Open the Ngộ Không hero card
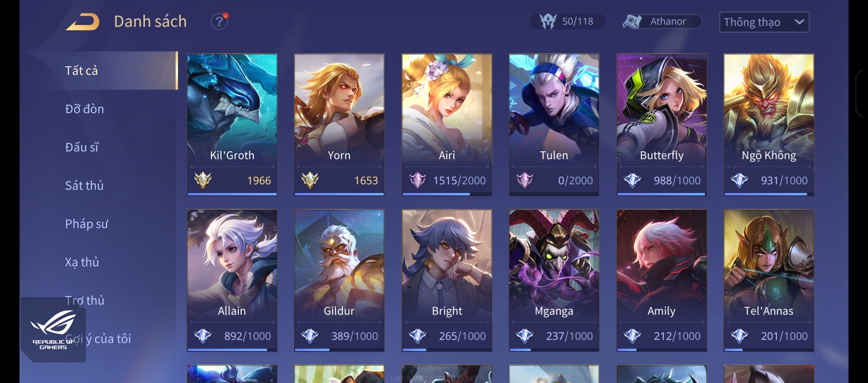This screenshot has width=868, height=383. click(769, 125)
